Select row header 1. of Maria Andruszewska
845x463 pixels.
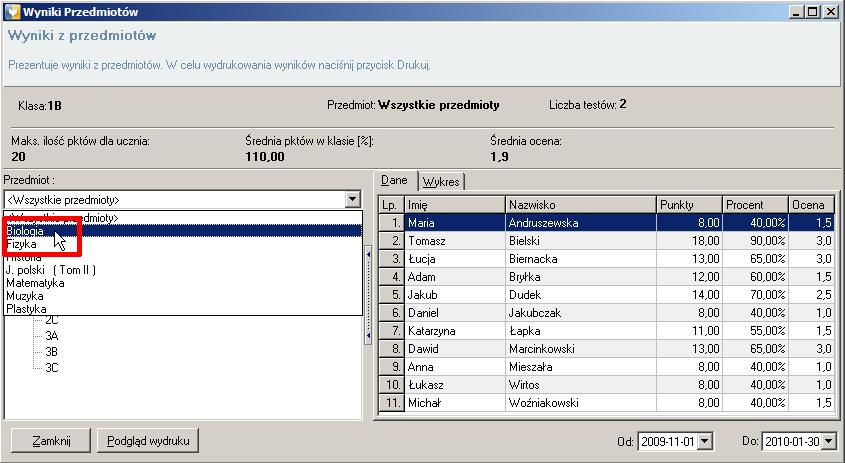tap(391, 223)
